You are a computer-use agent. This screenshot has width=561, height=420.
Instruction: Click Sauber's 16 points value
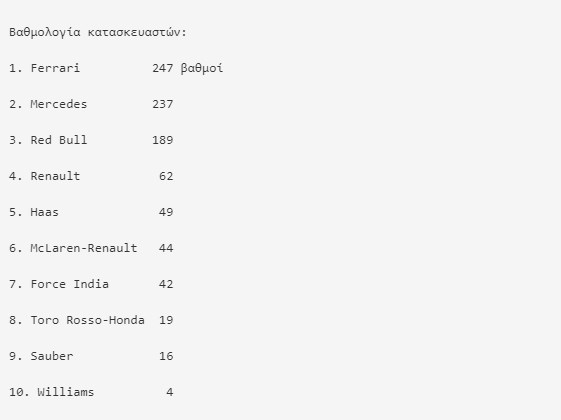coord(166,356)
